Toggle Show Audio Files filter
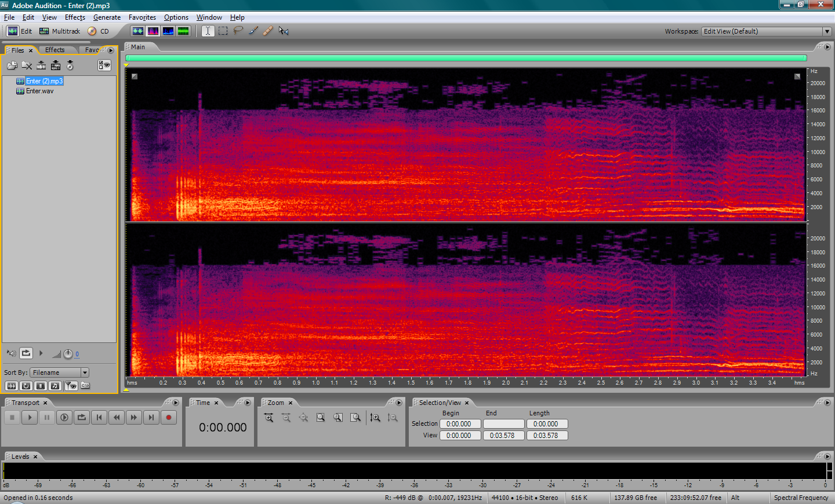The image size is (835, 504). point(11,386)
